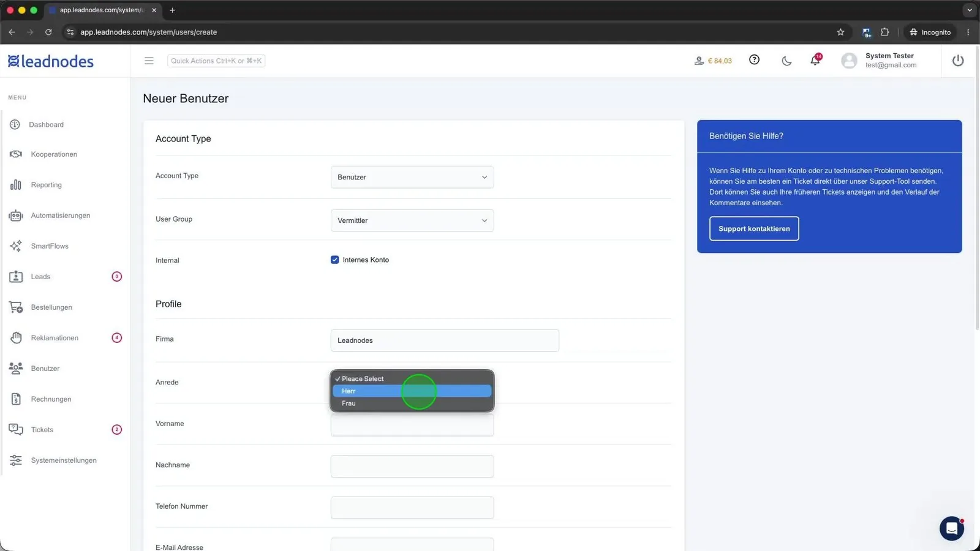Choose Pleace Select option

pos(412,378)
